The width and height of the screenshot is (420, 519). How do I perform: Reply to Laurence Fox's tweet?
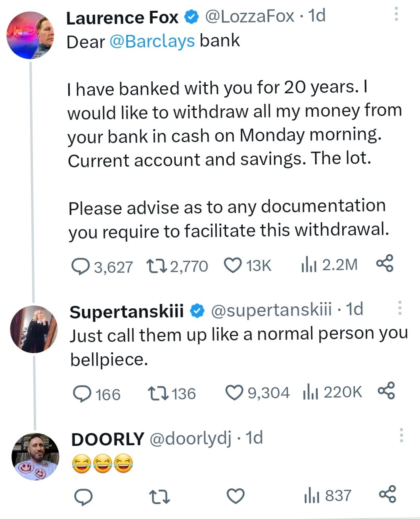(x=81, y=265)
